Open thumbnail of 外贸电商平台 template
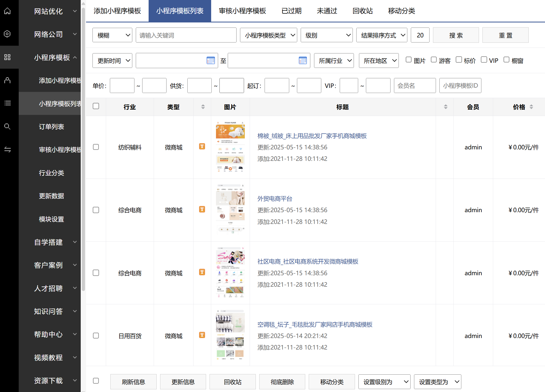The image size is (545, 392). pyautogui.click(x=230, y=210)
